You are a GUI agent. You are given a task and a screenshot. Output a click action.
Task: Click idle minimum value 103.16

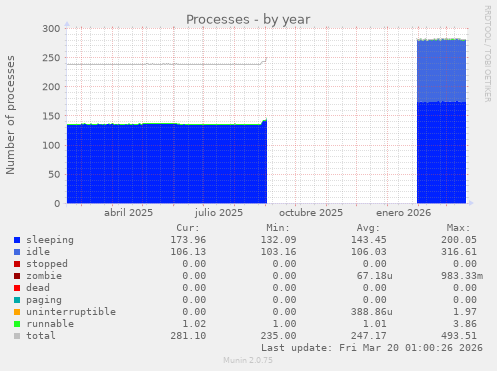[x=279, y=252]
